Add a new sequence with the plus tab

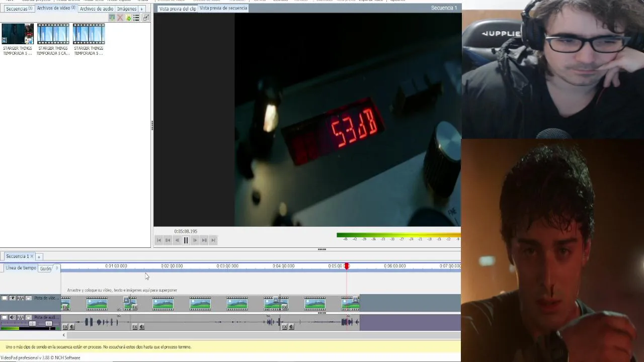(39, 257)
